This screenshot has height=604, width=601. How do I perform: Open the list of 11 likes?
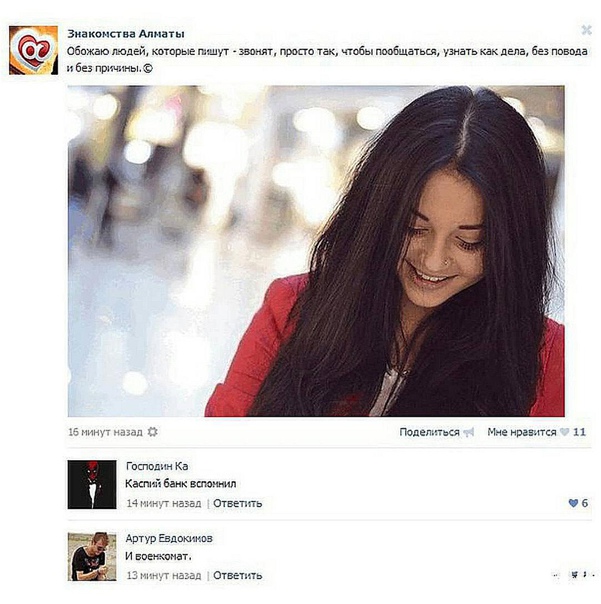tap(579, 432)
